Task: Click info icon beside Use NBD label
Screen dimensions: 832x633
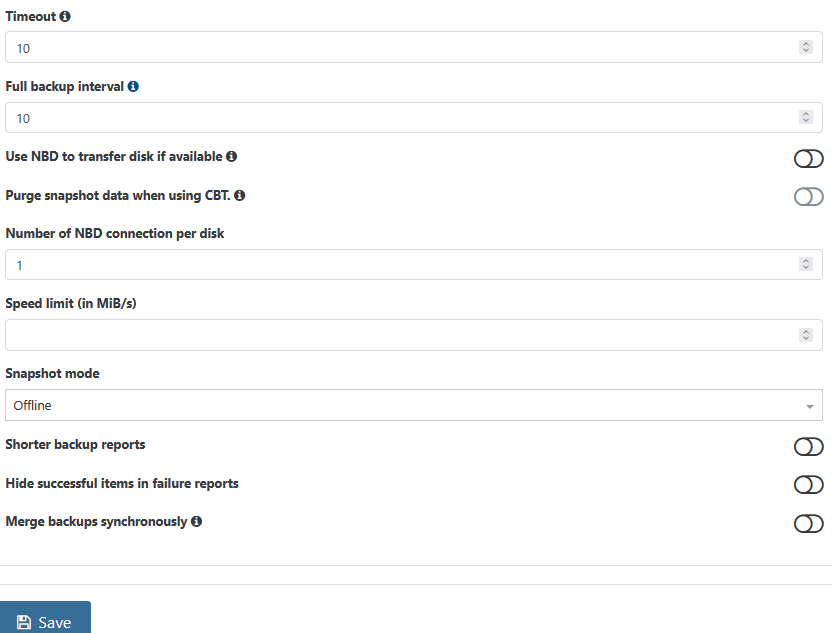Action: pyautogui.click(x=231, y=157)
